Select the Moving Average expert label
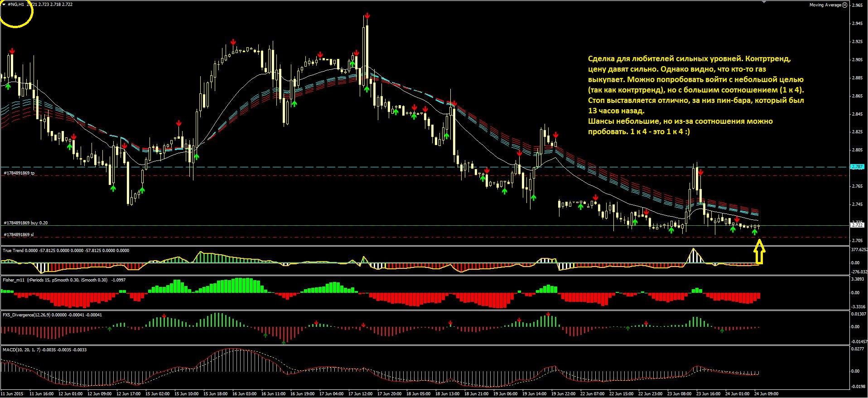Screen dimensions: 868x398 pos(825,5)
